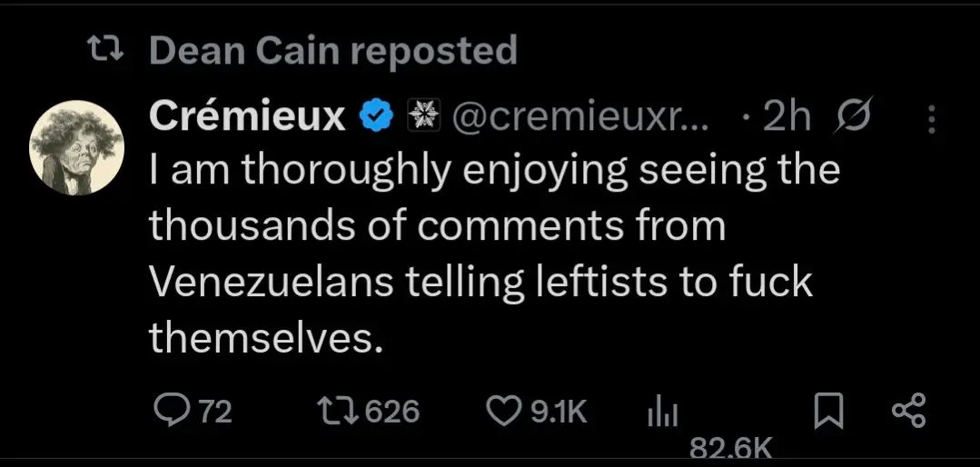Click the 82.6K views count
980x467 pixels.
(730, 447)
